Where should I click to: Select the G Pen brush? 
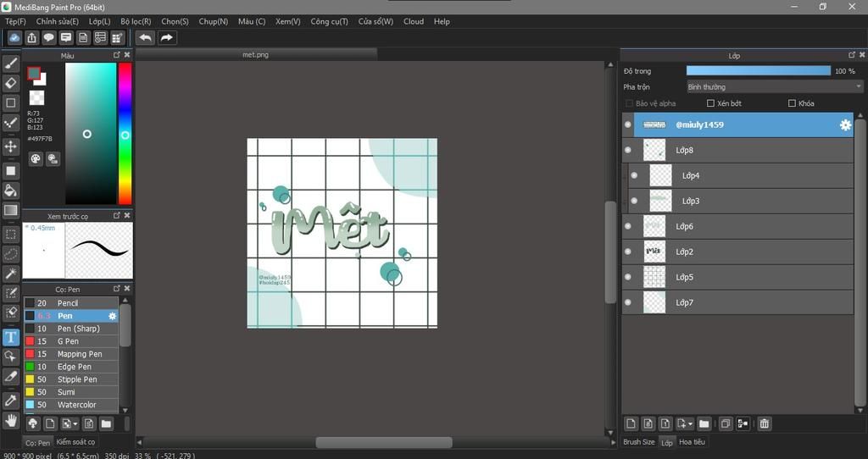point(71,341)
